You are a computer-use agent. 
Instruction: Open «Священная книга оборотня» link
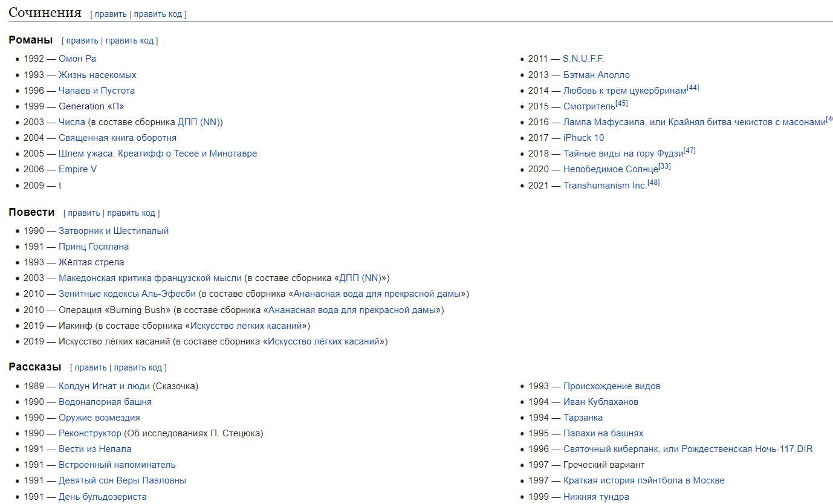coord(117,138)
